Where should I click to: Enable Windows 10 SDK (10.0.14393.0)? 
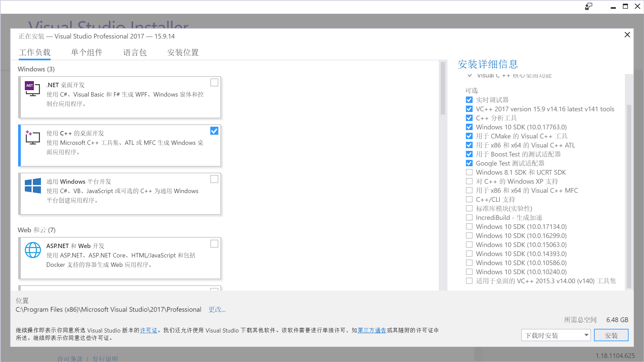click(x=469, y=254)
